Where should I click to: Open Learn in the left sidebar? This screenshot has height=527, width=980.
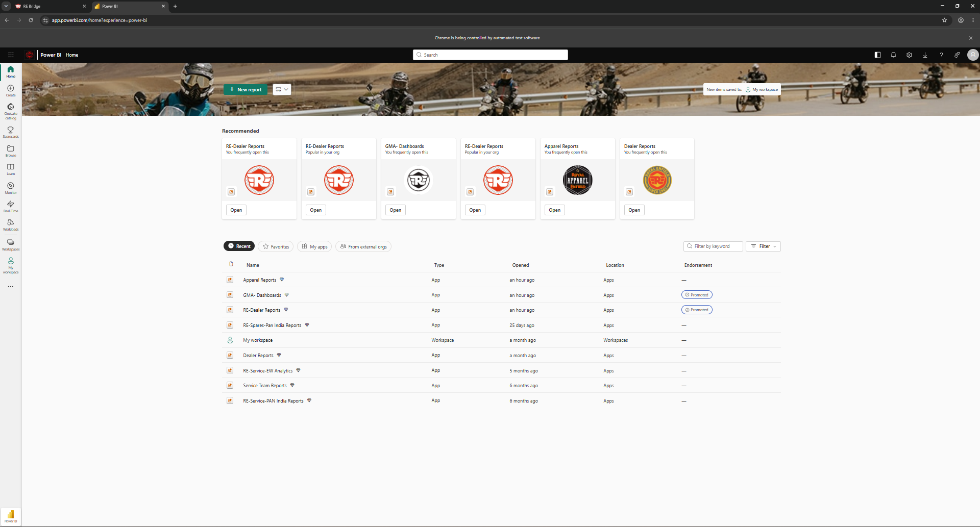(x=11, y=169)
